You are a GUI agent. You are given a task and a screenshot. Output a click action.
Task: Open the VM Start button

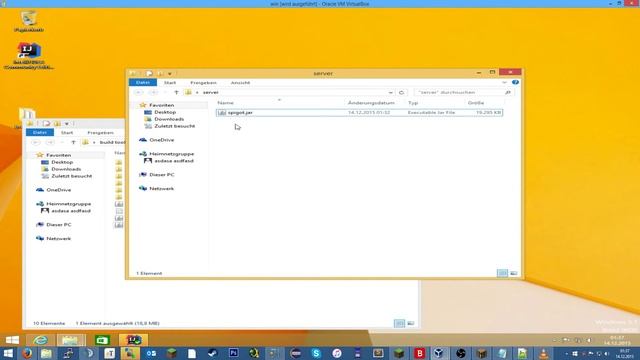(x=12, y=340)
